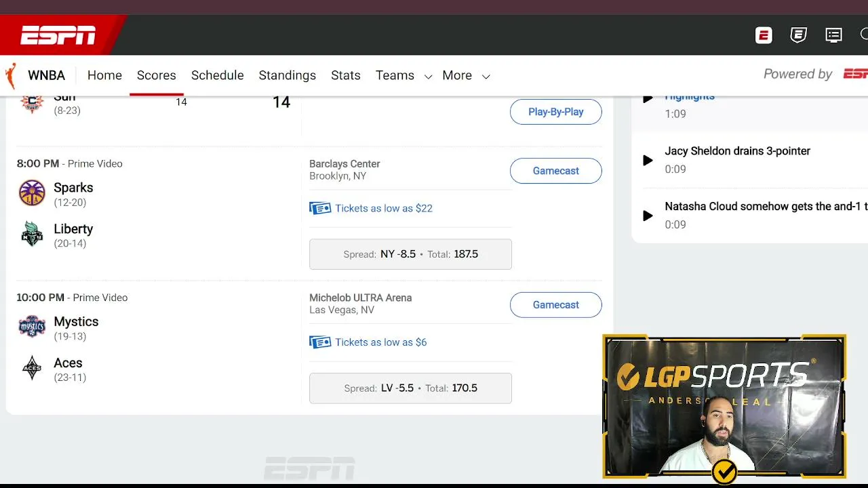868x488 pixels.
Task: Play the Jacy Sheldon 3-pointer clip
Action: coord(648,160)
